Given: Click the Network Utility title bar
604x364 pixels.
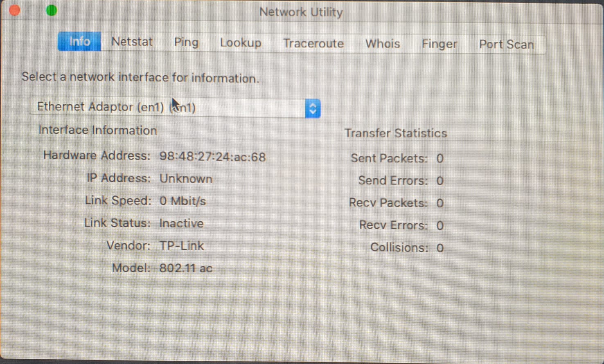Looking at the screenshot, I should click(x=301, y=12).
